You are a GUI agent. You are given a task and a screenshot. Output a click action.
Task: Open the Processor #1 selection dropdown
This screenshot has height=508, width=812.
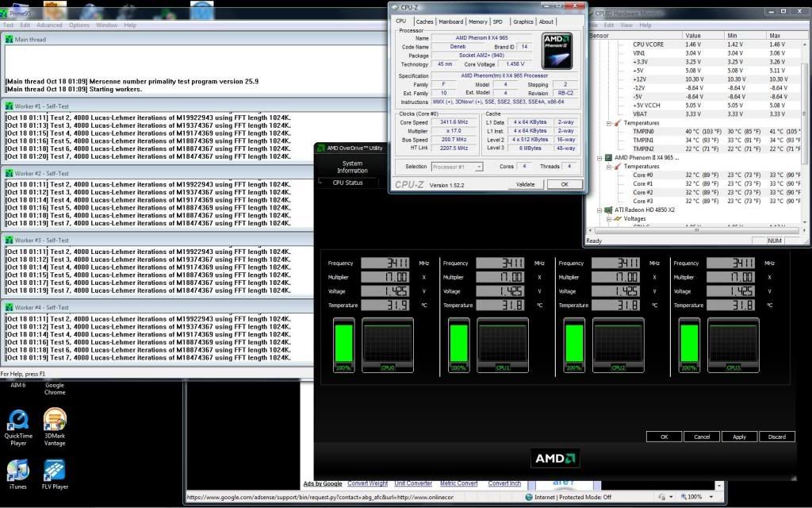coord(458,167)
